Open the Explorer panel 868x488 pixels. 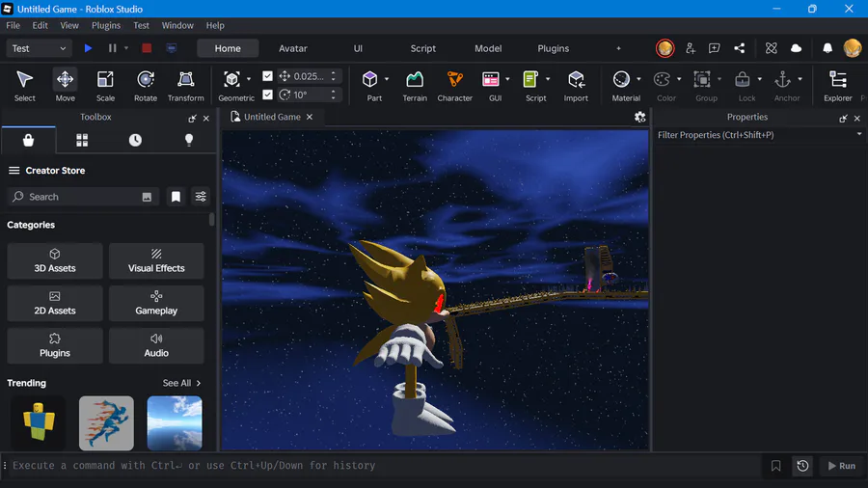click(x=837, y=85)
